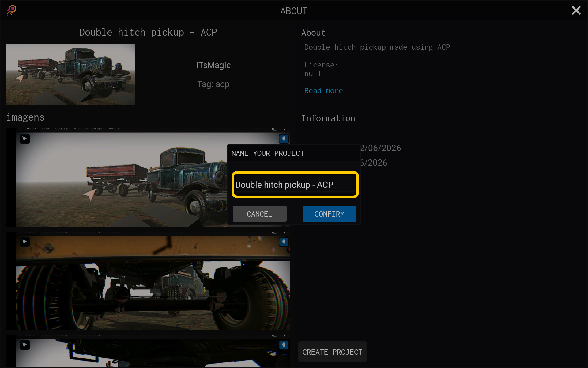Cancel the project naming dialog

[259, 214]
